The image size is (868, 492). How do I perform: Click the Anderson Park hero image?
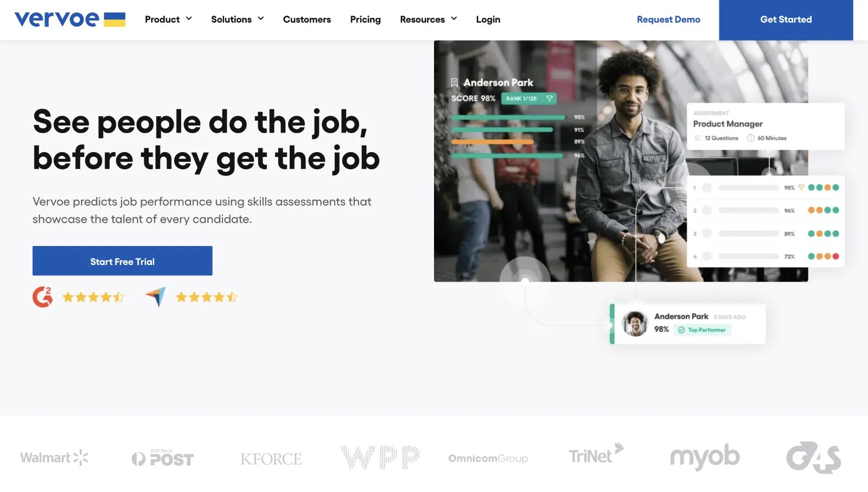[621, 161]
